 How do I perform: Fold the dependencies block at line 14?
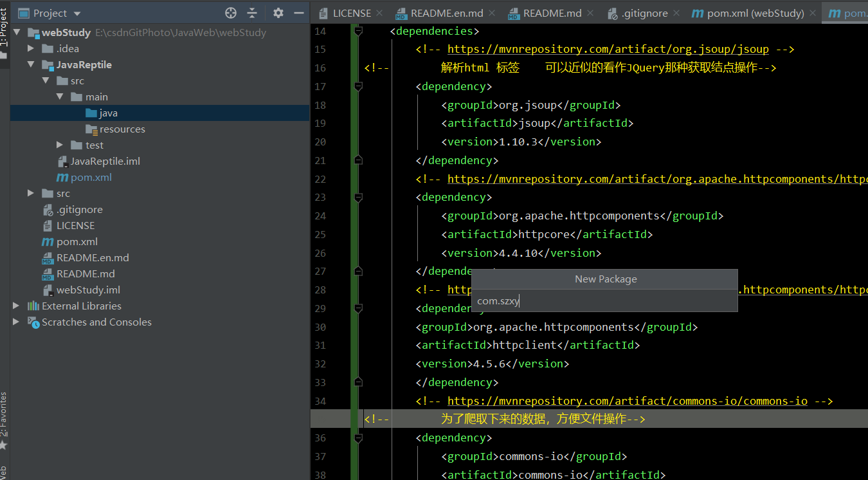click(x=358, y=31)
